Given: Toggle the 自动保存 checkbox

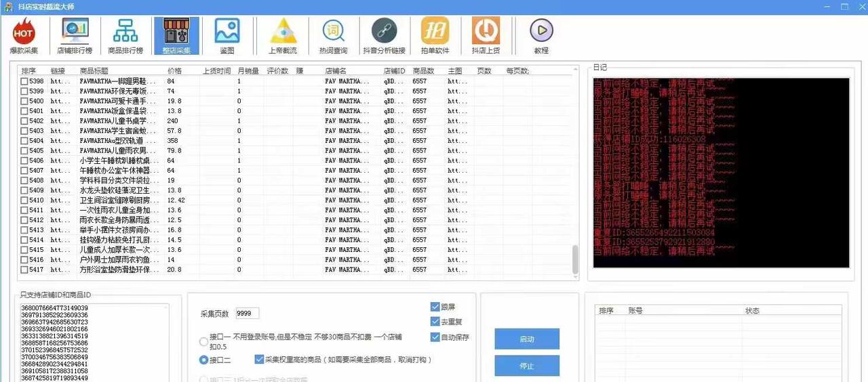Looking at the screenshot, I should (435, 337).
